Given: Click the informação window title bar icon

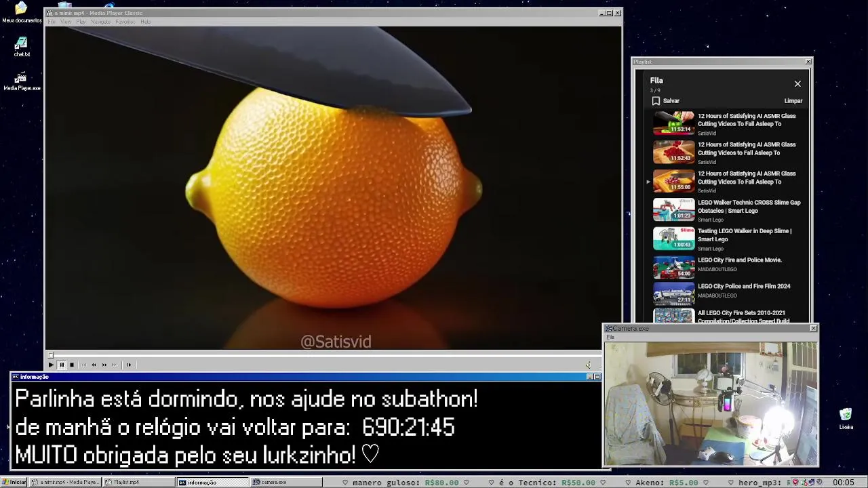Looking at the screenshot, I should (x=16, y=377).
